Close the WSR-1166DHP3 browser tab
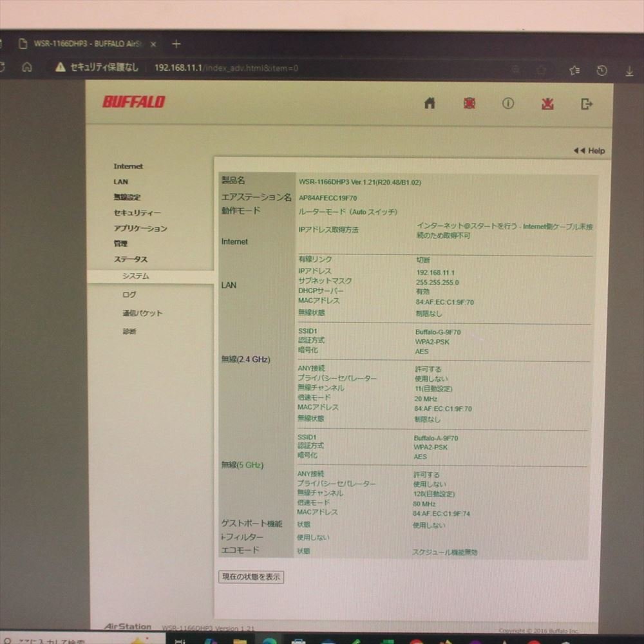 (153, 44)
